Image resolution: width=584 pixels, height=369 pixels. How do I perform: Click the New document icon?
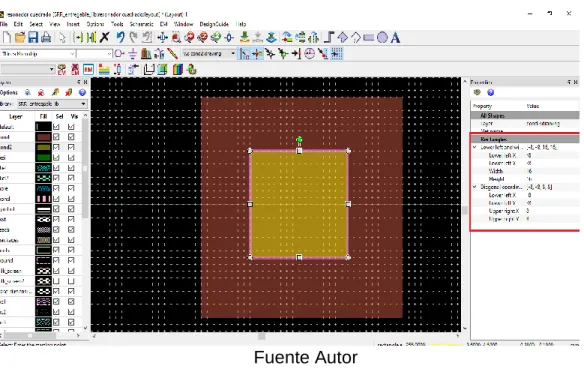[7, 37]
